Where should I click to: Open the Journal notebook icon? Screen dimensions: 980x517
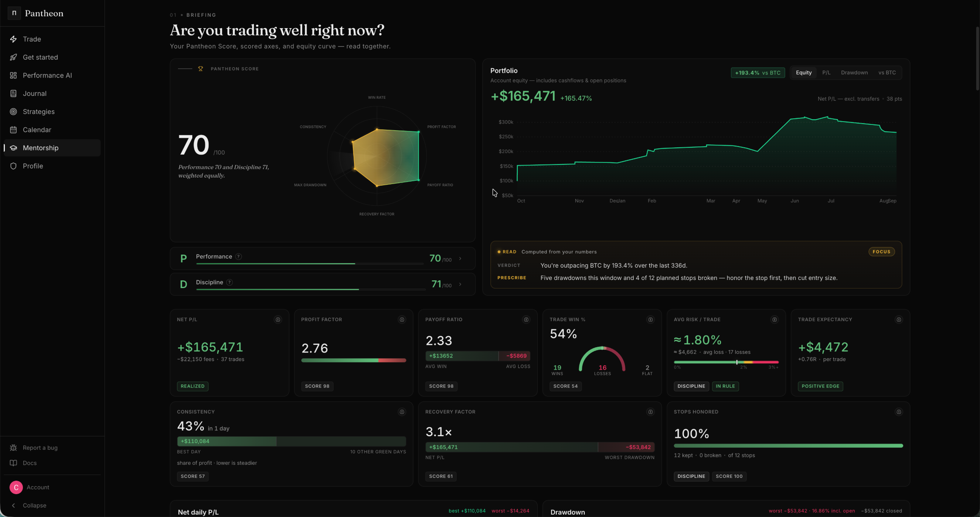(13, 93)
